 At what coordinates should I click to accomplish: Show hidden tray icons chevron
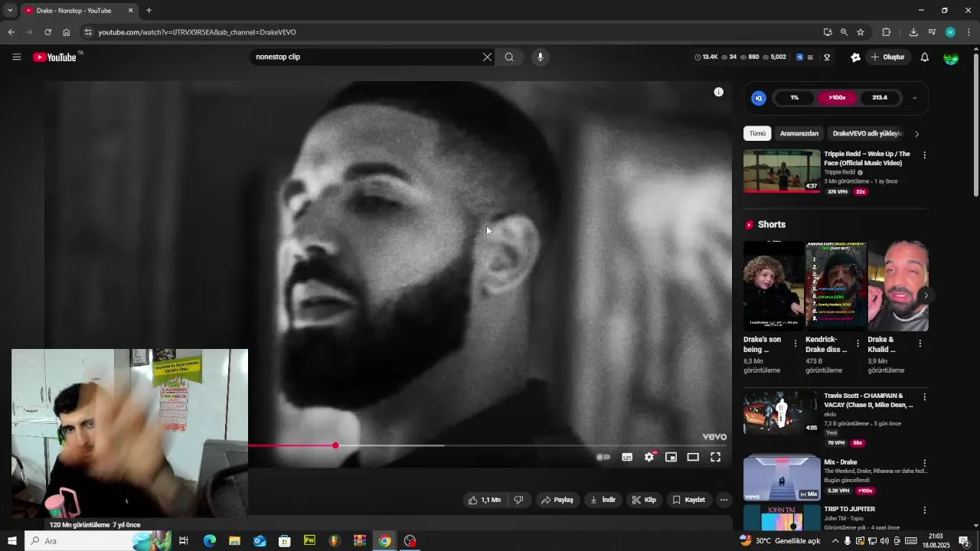click(835, 541)
